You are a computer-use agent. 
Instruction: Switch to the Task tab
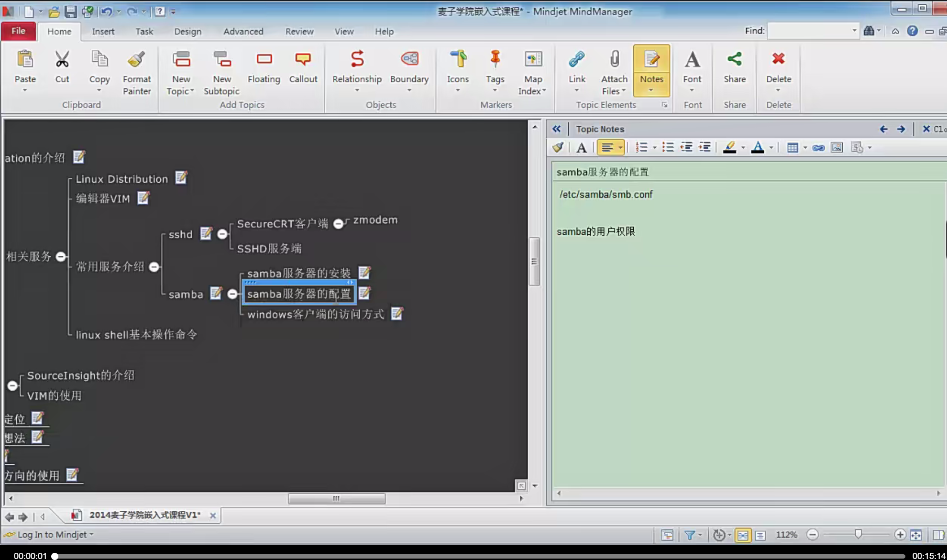(x=144, y=31)
